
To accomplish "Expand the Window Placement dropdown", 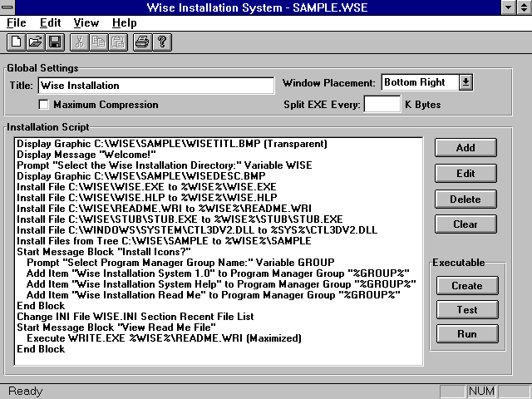I will coord(465,82).
